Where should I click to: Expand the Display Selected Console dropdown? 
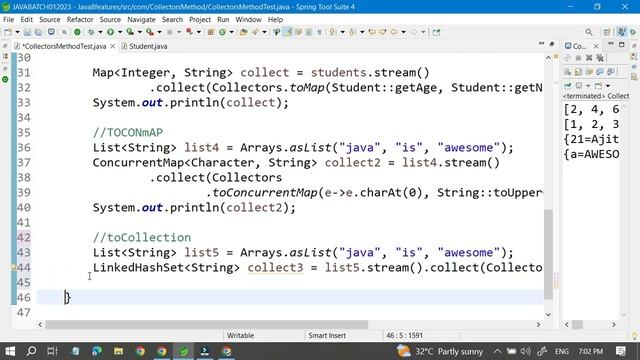click(x=588, y=86)
